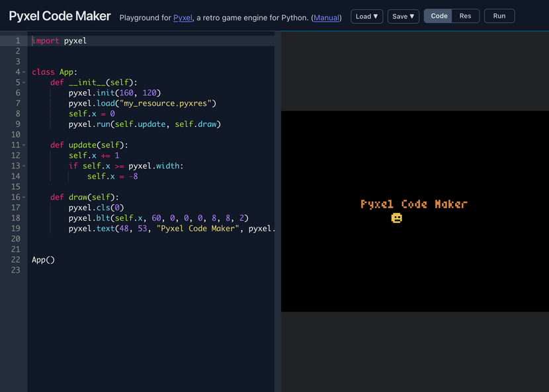The height and width of the screenshot is (392, 549).
Task: Collapse the if-statement fold arrow on line 13
Action: tap(24, 166)
